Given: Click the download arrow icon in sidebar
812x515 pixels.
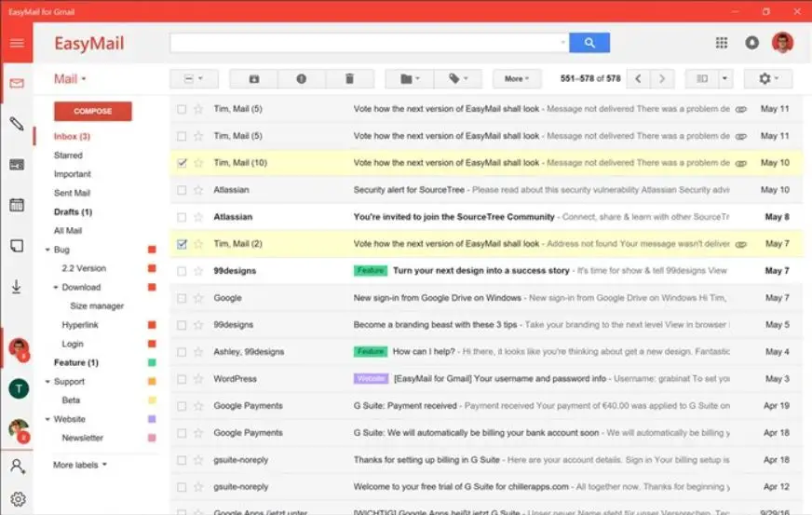Looking at the screenshot, I should tap(17, 287).
